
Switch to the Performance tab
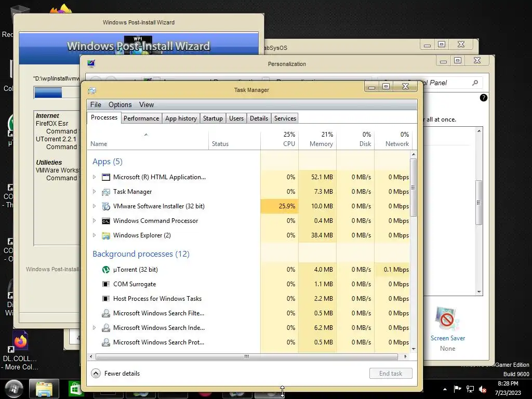tap(141, 118)
